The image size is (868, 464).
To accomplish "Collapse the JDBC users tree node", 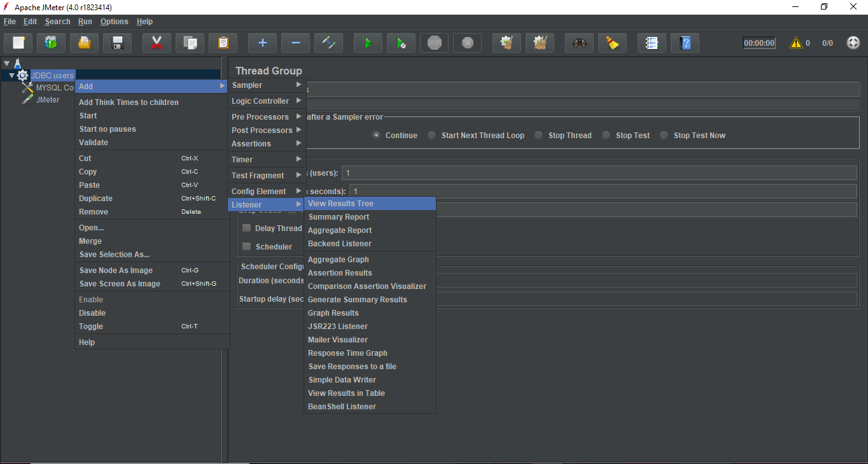I will coord(11,76).
